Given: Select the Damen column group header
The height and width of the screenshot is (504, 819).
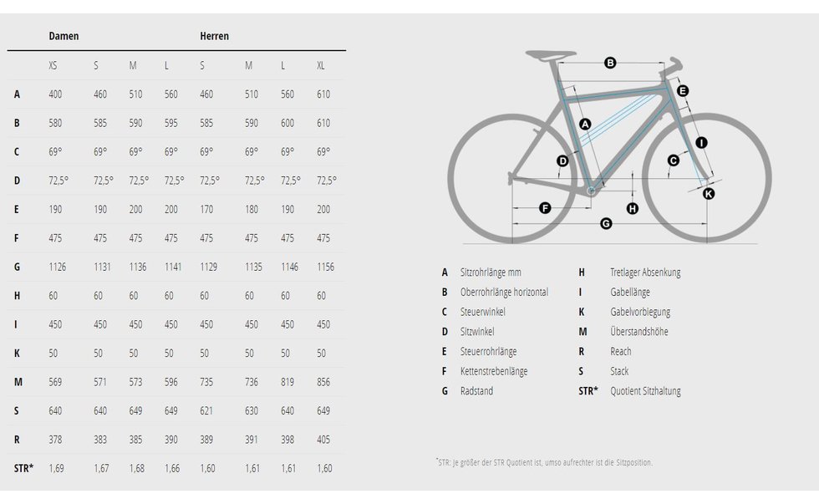Looking at the screenshot, I should [x=64, y=36].
